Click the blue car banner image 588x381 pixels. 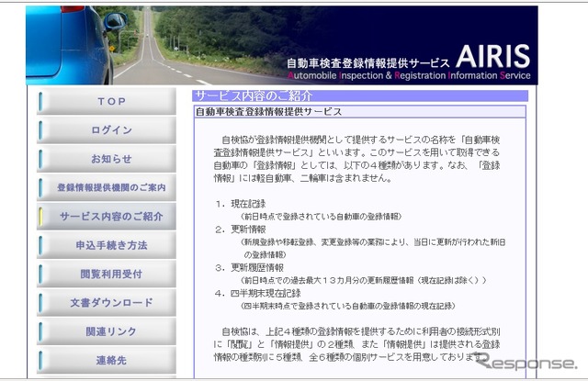coord(70,45)
